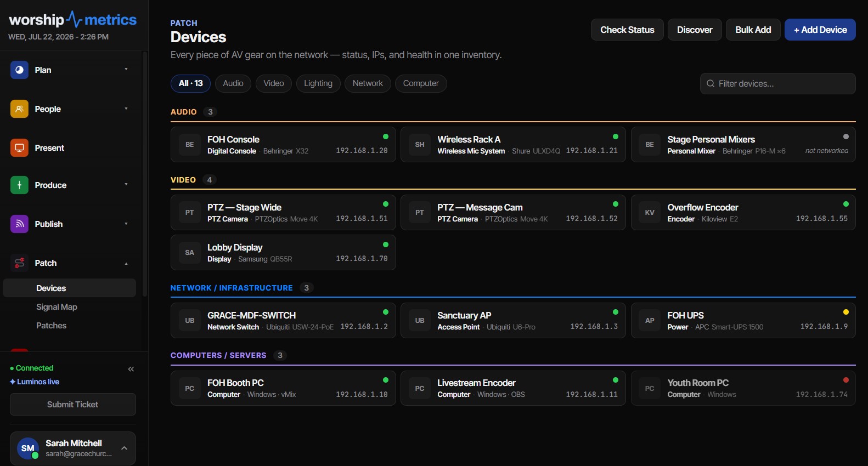The image size is (868, 466).
Task: Collapse the sidebar with double-chevron icon
Action: coord(131,369)
